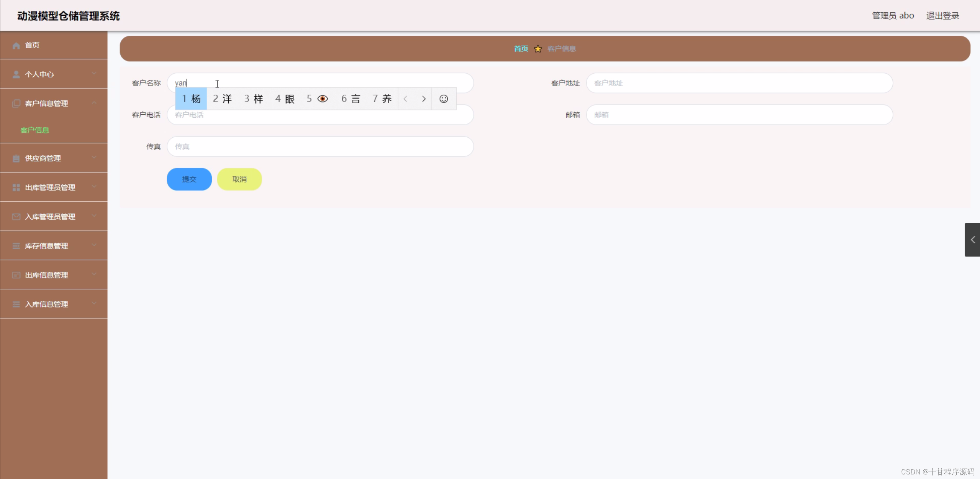Click the envelope icon beside 入库管理员管理
The height and width of the screenshot is (479, 980).
click(x=16, y=217)
